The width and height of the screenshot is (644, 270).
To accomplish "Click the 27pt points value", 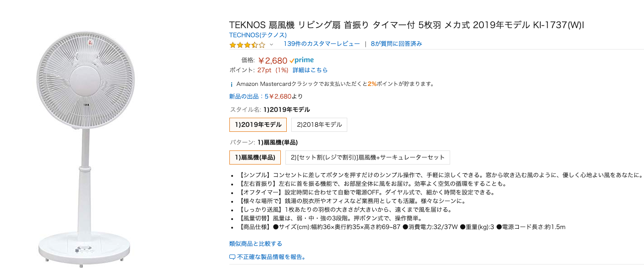I will click(x=264, y=70).
